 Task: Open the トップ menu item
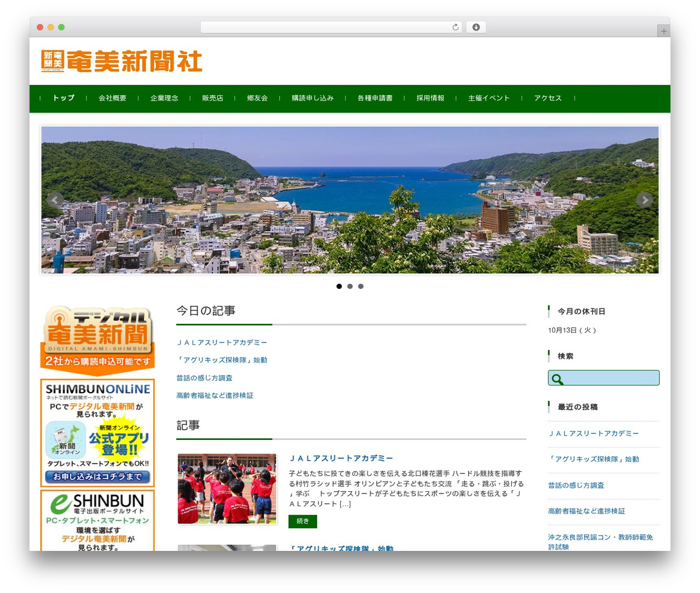tap(63, 98)
